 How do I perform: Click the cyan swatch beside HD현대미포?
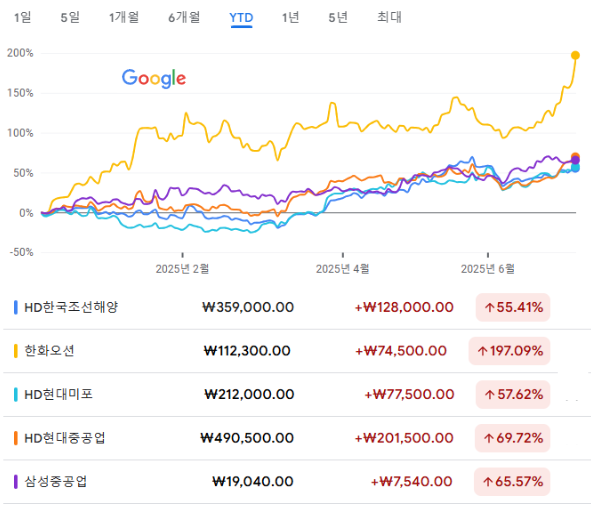[16, 395]
